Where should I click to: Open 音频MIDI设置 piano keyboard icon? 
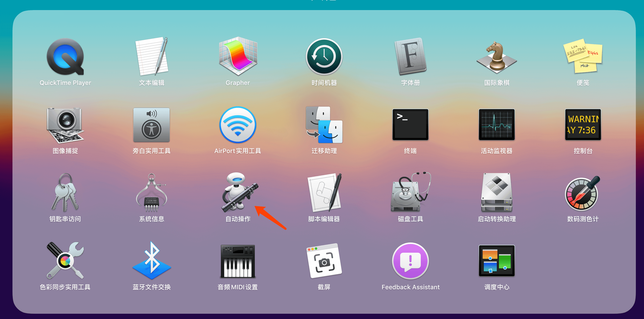[x=238, y=261]
